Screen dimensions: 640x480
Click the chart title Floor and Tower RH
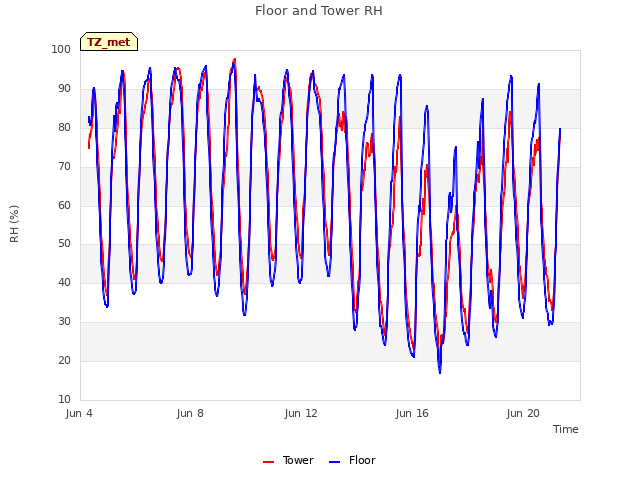[319, 11]
